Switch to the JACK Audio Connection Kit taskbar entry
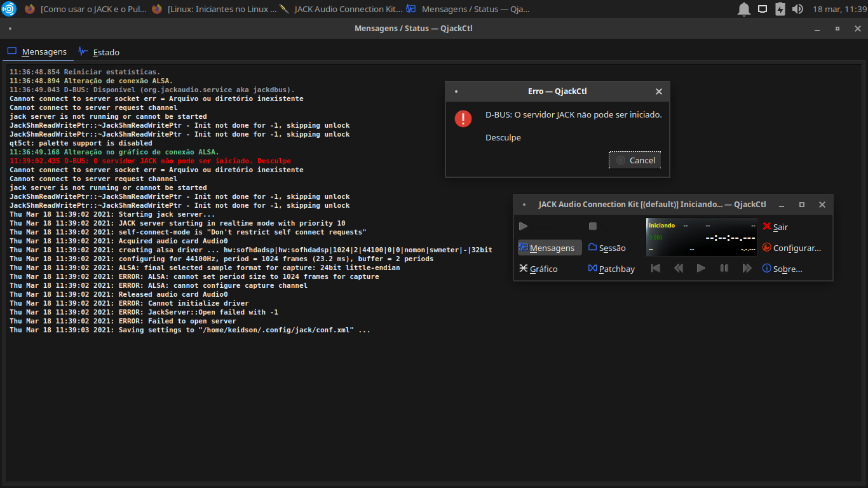Image resolution: width=868 pixels, height=488 pixels. pyautogui.click(x=341, y=9)
